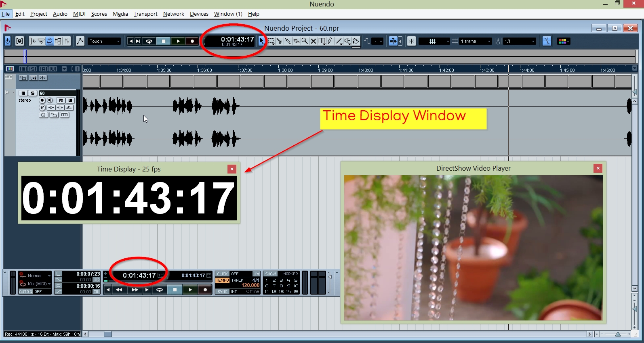
Task: Open the Pool window icon
Action: point(58,41)
